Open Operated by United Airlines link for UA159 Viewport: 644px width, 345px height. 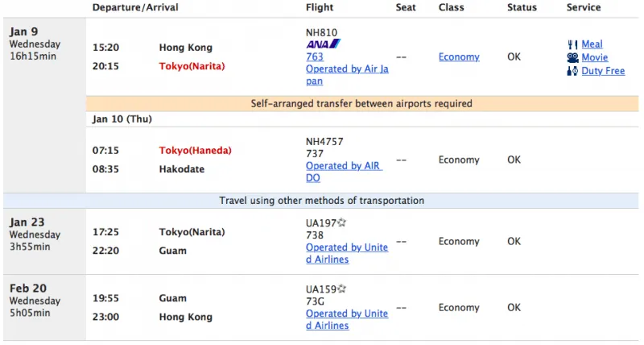(x=347, y=319)
